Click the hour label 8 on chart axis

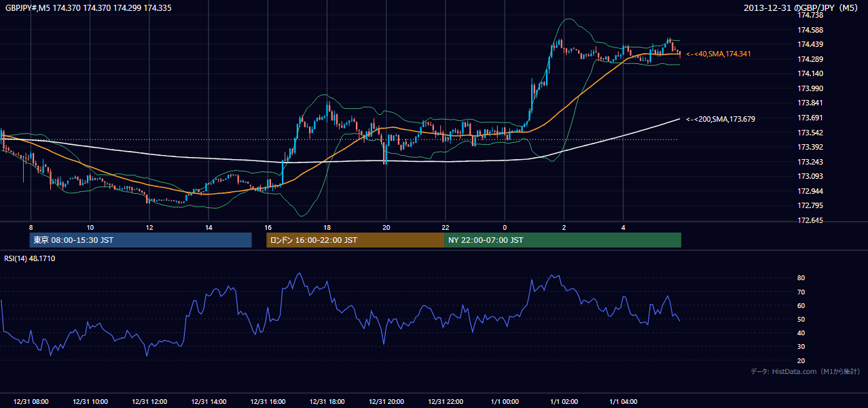pos(31,227)
